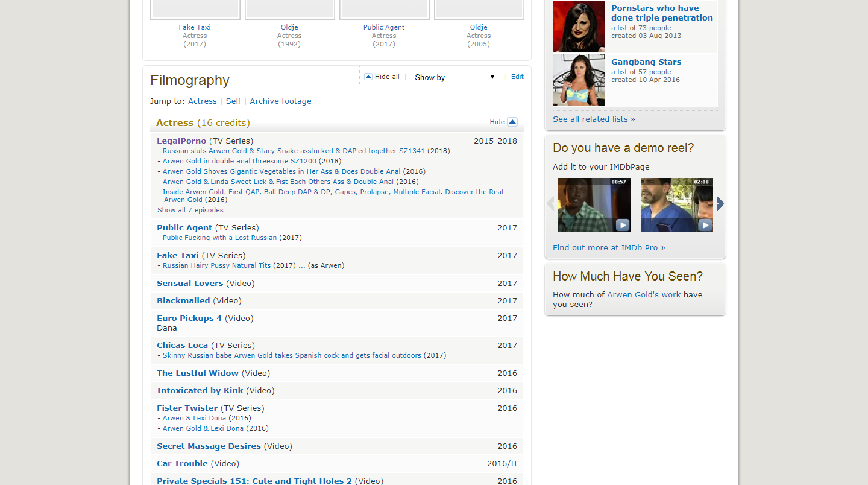
Task: Click the demo reel carousel right arrow
Action: coord(720,204)
